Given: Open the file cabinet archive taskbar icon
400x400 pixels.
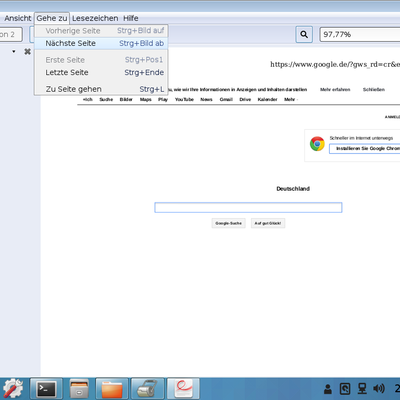Looking at the screenshot, I should 79,389.
